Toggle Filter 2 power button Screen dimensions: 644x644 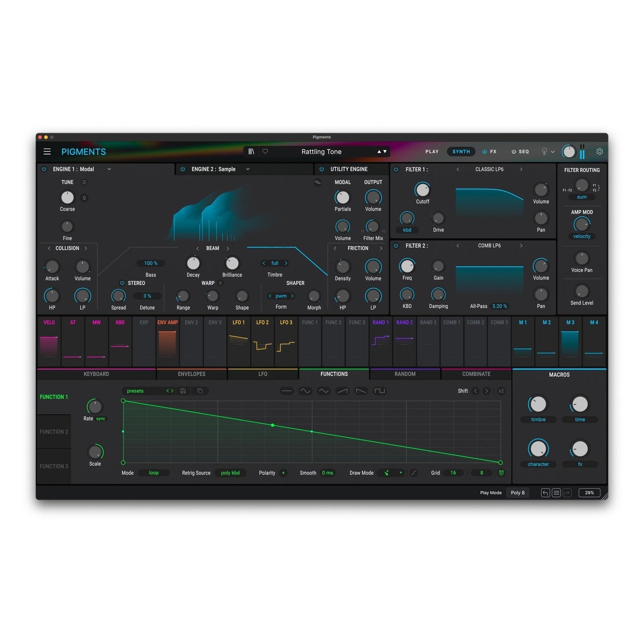pyautogui.click(x=396, y=246)
